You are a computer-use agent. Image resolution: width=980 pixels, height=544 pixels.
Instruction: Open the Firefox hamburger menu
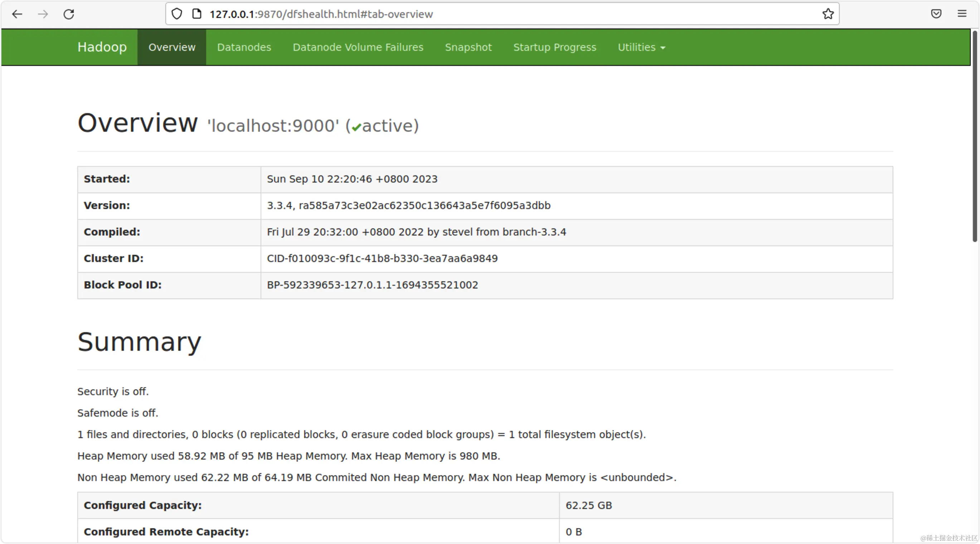(962, 14)
